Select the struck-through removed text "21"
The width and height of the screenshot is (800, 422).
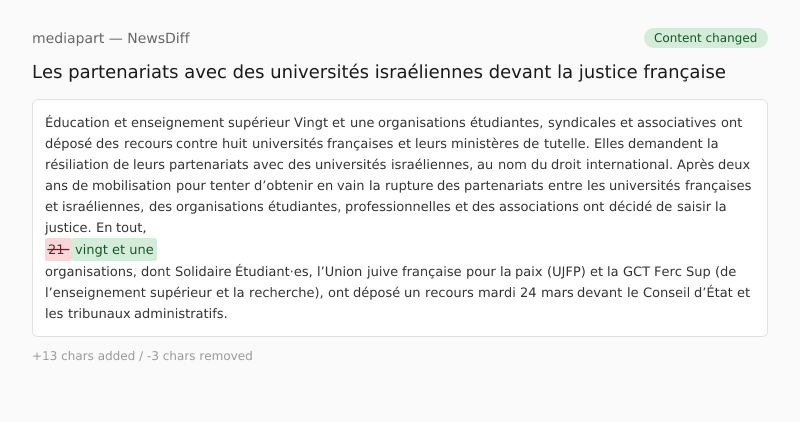[57, 249]
